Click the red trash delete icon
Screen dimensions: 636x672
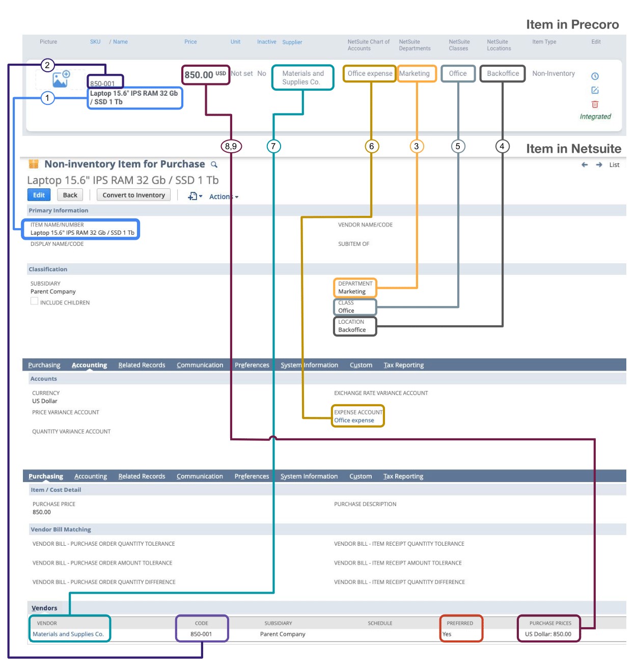click(x=595, y=104)
